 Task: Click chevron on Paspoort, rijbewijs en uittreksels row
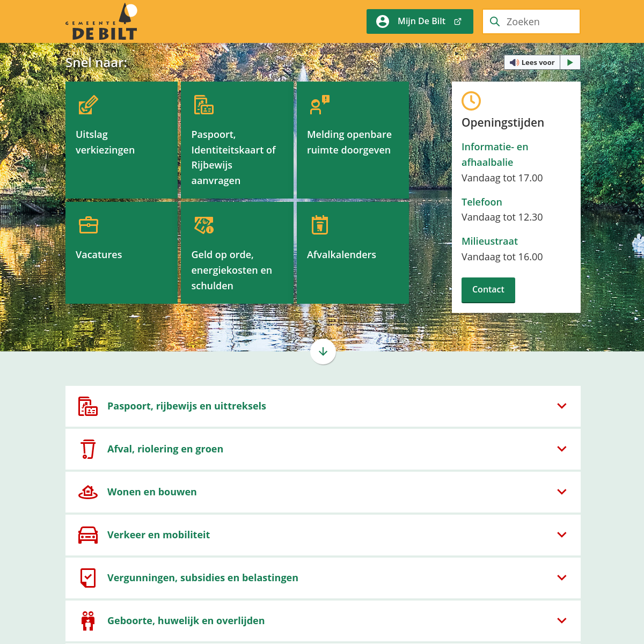(x=562, y=406)
